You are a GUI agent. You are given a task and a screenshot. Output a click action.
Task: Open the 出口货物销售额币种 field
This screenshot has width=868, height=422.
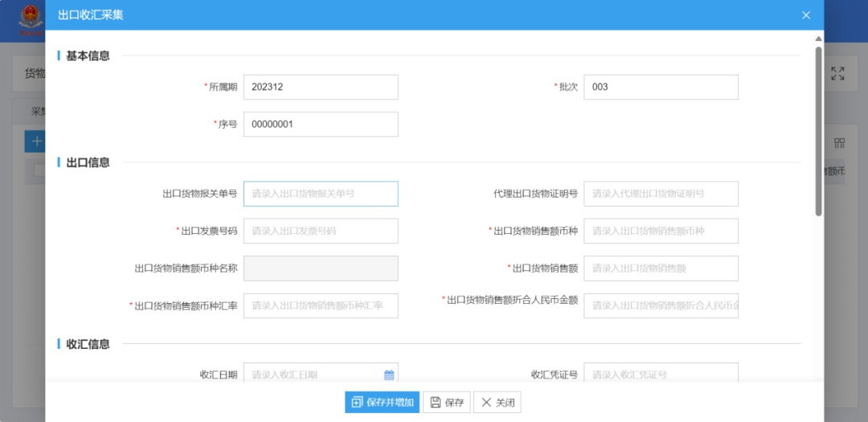[x=661, y=231]
